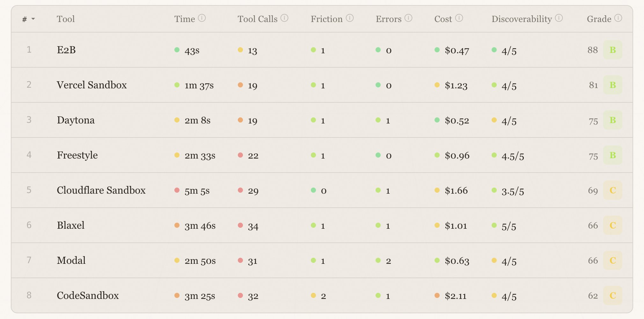Click the info icon next to Discoverability

(558, 19)
